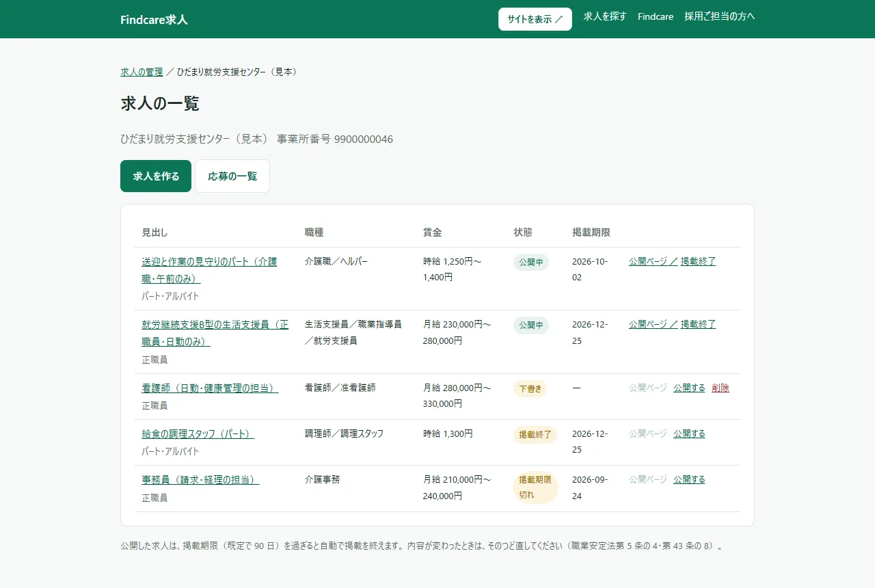Click the 月給 280,000円〜330,000円 wage cell

click(x=457, y=396)
